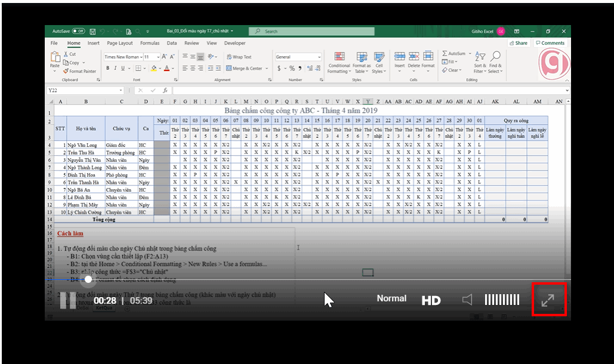Click the Undo arrow in the title bar
This screenshot has height=364, width=614.
(102, 31)
